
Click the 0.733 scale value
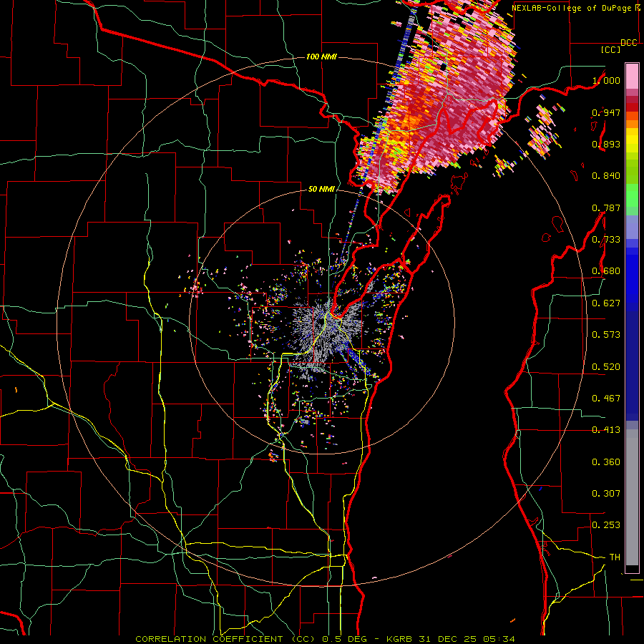click(x=606, y=240)
